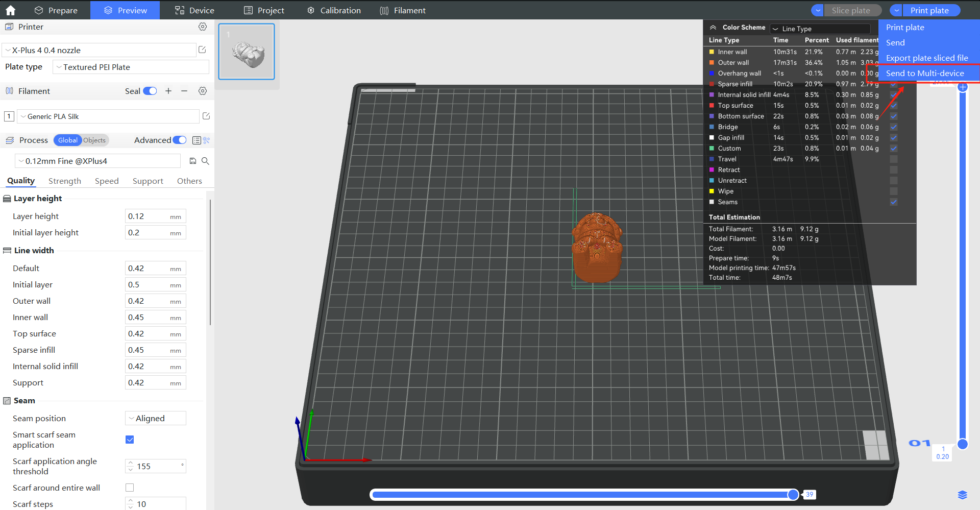Open the Speed settings tab
The height and width of the screenshot is (510, 980).
[107, 181]
